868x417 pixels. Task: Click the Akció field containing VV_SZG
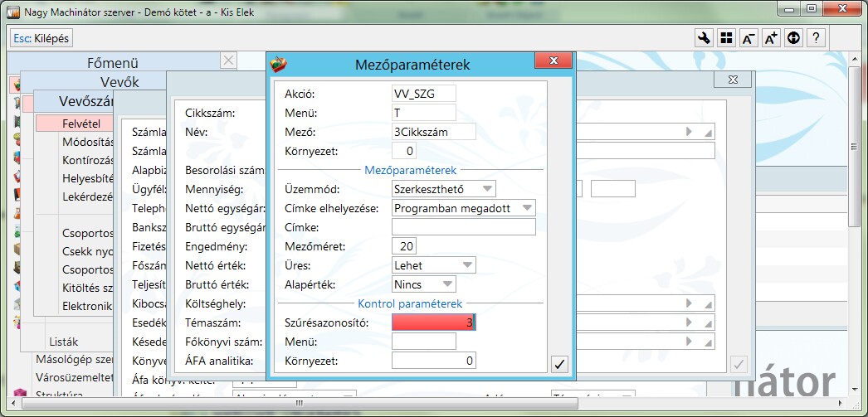423,94
